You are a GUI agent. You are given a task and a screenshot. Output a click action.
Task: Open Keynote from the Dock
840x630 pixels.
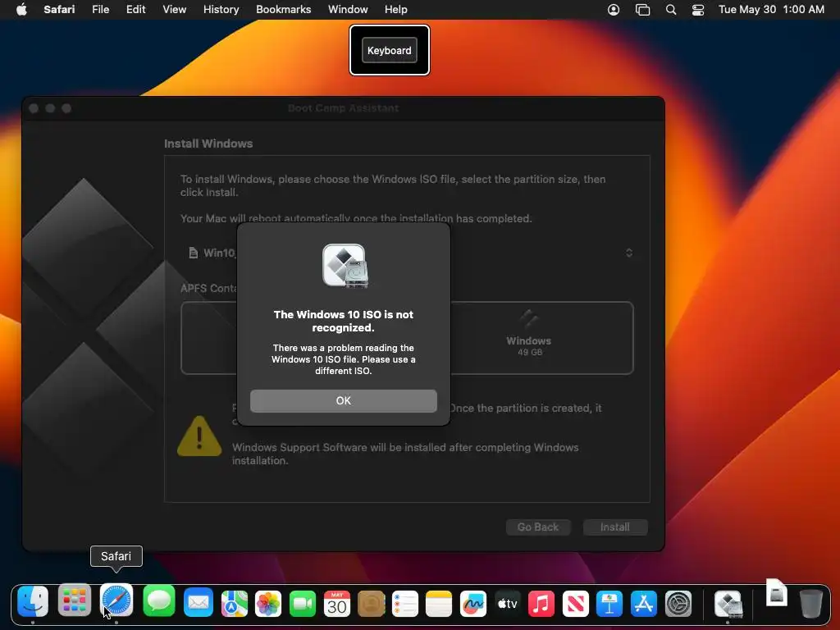(609, 604)
